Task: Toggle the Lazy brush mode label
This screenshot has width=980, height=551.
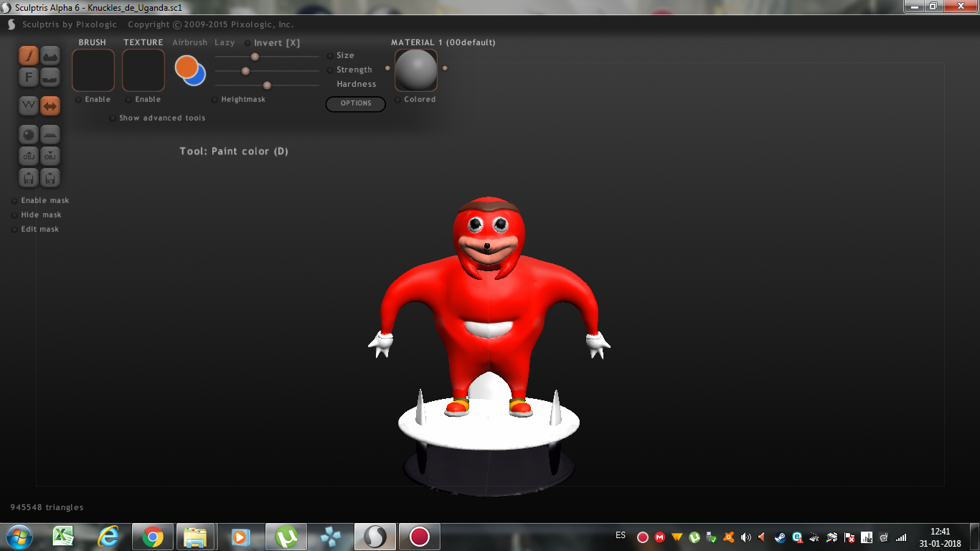Action: click(x=225, y=43)
